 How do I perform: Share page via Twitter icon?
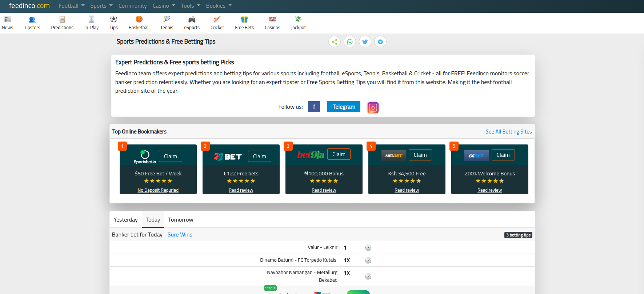(365, 42)
